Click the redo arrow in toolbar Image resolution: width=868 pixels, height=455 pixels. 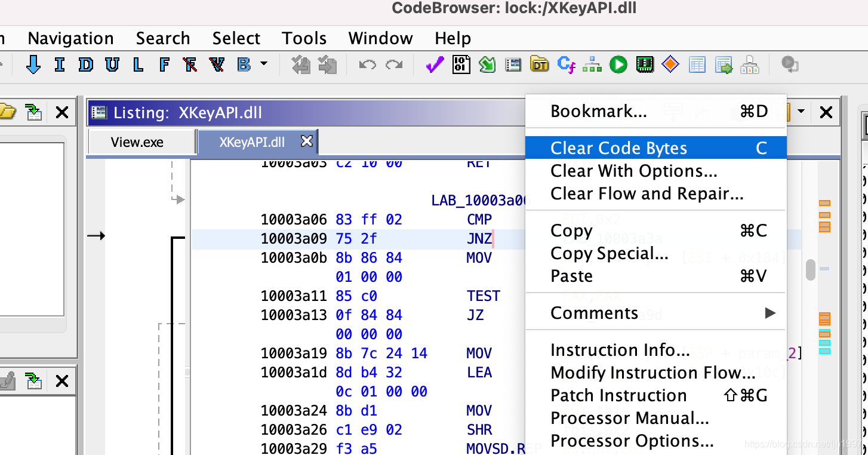pos(394,64)
